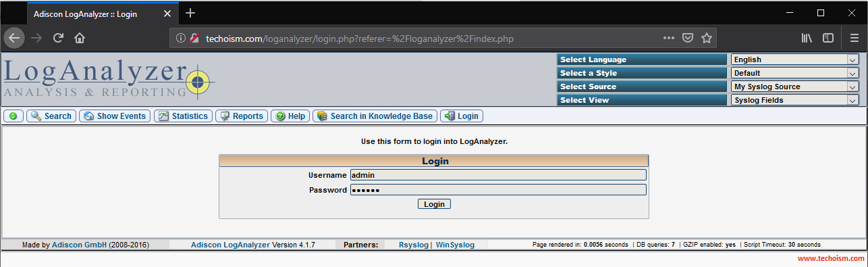
Task: Go back with browser back arrow
Action: tap(14, 38)
